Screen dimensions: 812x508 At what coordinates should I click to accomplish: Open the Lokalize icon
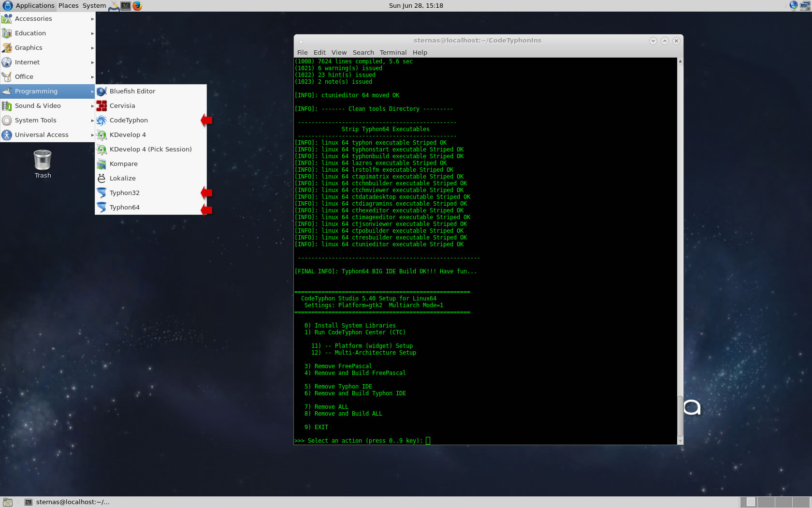[101, 178]
